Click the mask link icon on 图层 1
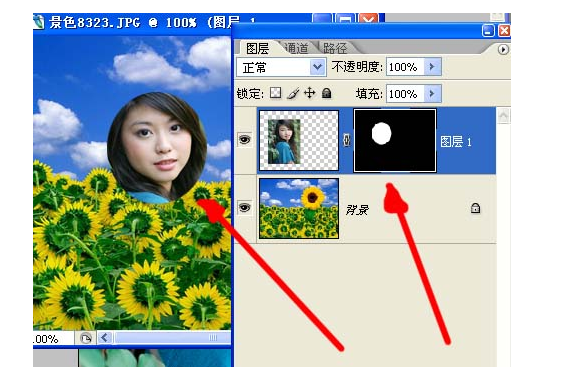568x386 pixels. [346, 140]
